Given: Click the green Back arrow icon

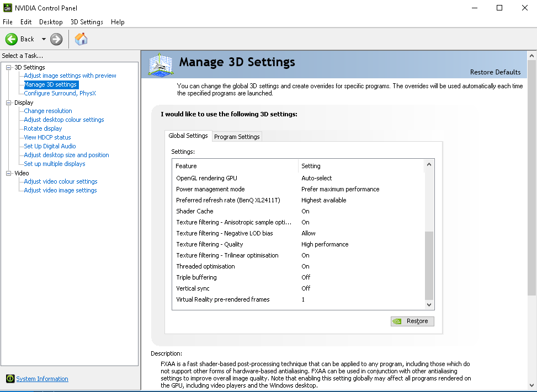Looking at the screenshot, I should [x=12, y=39].
